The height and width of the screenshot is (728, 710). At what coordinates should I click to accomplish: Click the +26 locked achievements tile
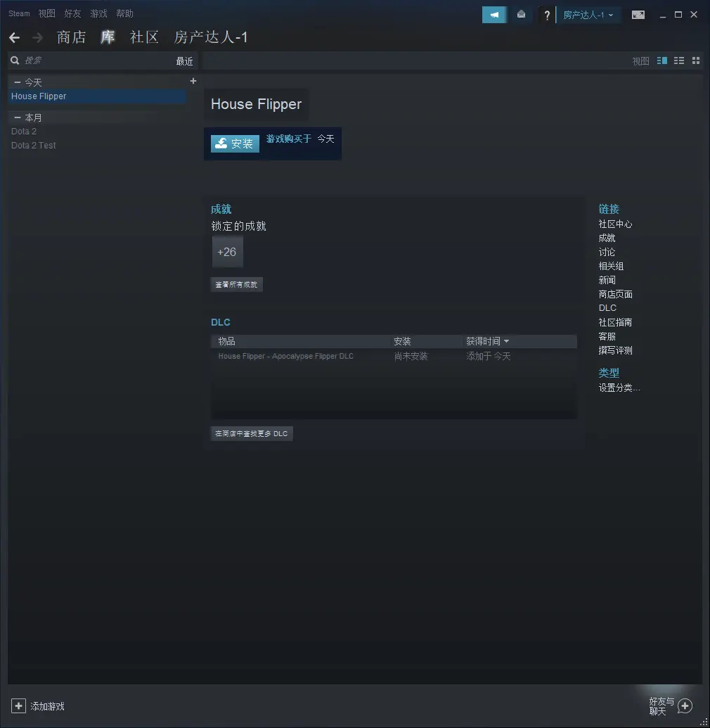pyautogui.click(x=227, y=252)
